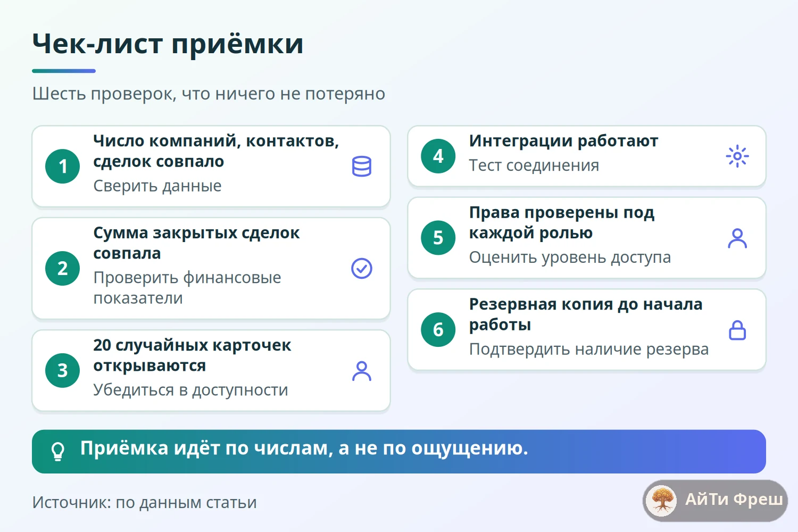This screenshot has width=798, height=532.
Task: Click the check-circle icon beside "Сумма закрытых сделок"
Action: 362,269
